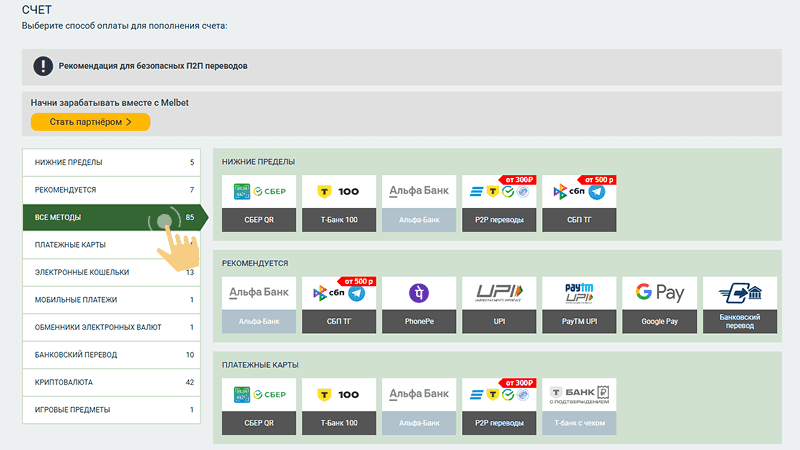Image resolution: width=800 pixels, height=450 pixels.
Task: Open the safe P2P transfers recommendation notice
Action: [x=402, y=67]
